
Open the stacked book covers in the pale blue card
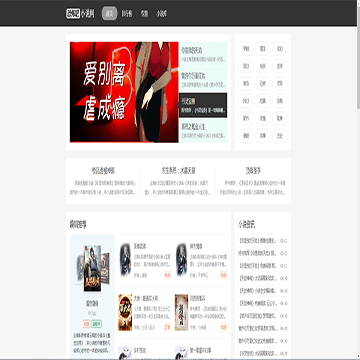pyautogui.click(x=92, y=269)
